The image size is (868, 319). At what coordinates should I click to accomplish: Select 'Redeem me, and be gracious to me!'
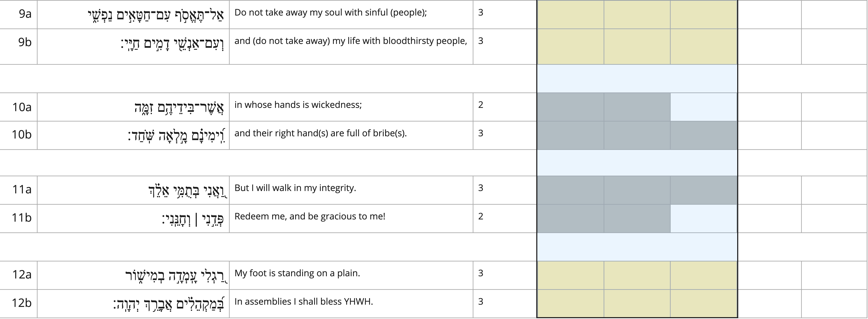click(x=310, y=216)
